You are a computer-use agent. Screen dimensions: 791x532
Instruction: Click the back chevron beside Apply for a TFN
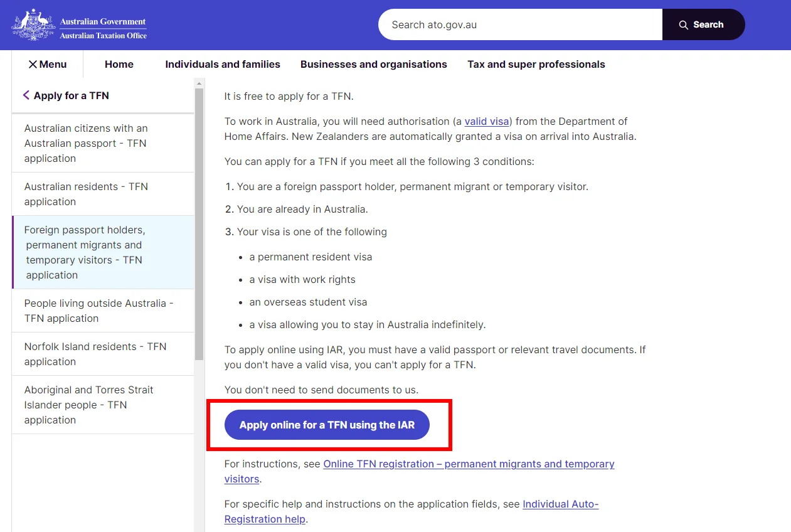(x=26, y=95)
